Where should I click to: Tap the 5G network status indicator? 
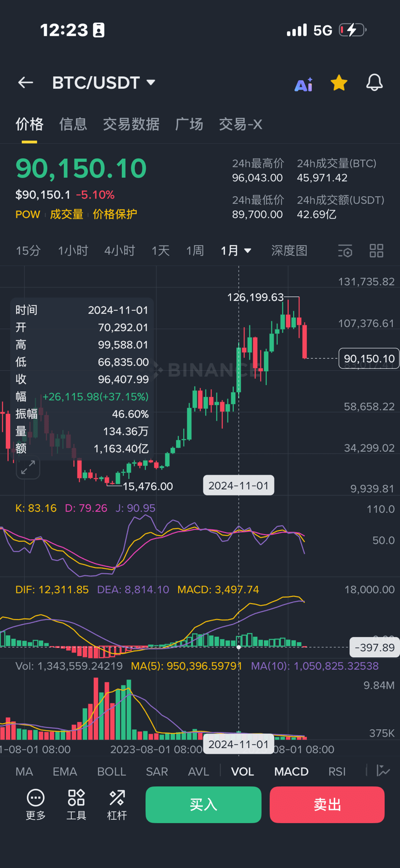coord(323,30)
